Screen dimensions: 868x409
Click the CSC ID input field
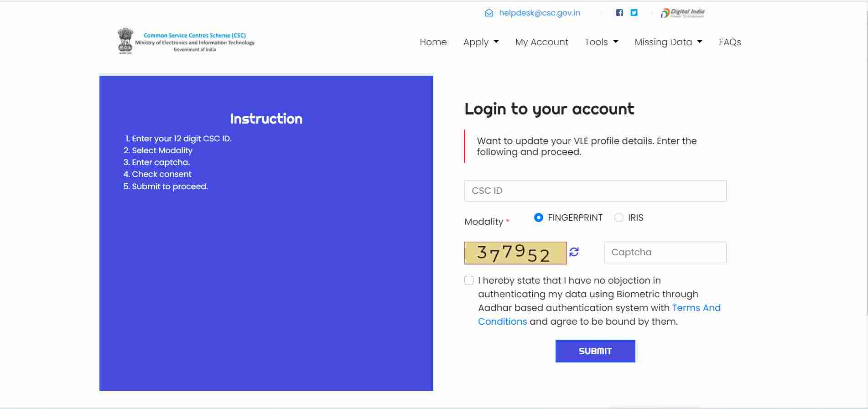(x=595, y=191)
